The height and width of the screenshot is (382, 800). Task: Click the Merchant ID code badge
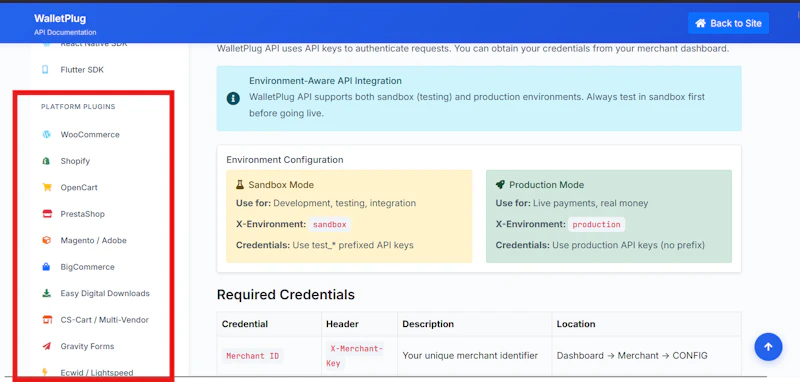253,356
